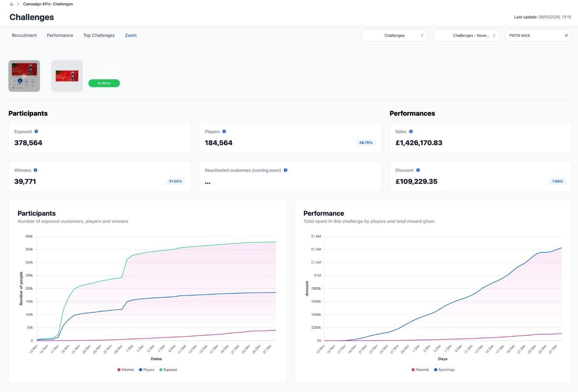Click the Reactivated customers info icon

click(286, 170)
